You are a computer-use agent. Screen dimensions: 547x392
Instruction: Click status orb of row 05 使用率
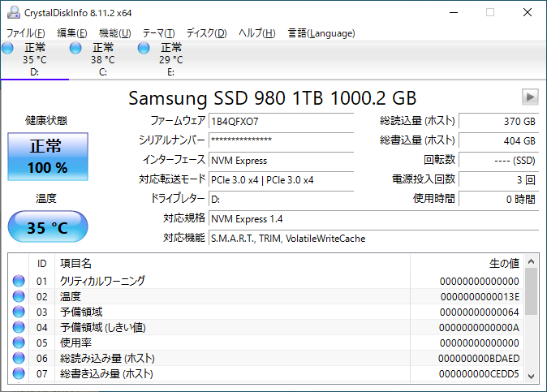pos(19,342)
